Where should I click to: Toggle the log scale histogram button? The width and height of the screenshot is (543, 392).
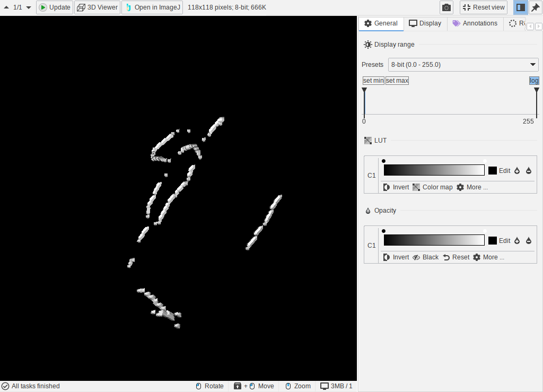tap(534, 81)
